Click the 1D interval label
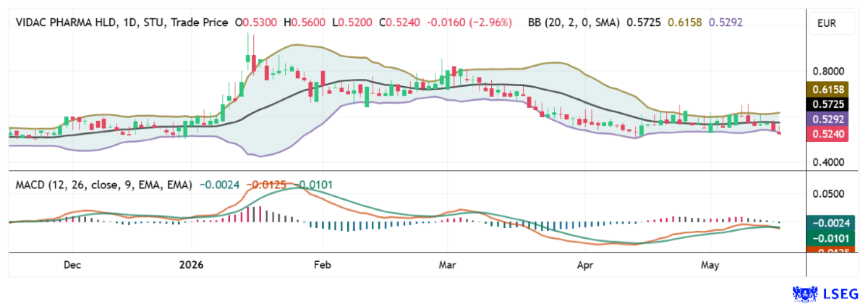Image resolution: width=868 pixels, height=304 pixels. [x=132, y=22]
